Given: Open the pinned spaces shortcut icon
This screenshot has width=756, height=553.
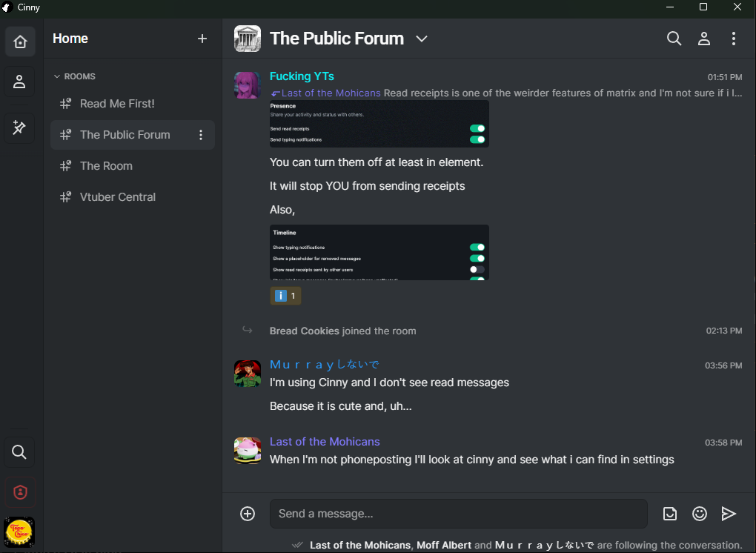Looking at the screenshot, I should [20, 128].
